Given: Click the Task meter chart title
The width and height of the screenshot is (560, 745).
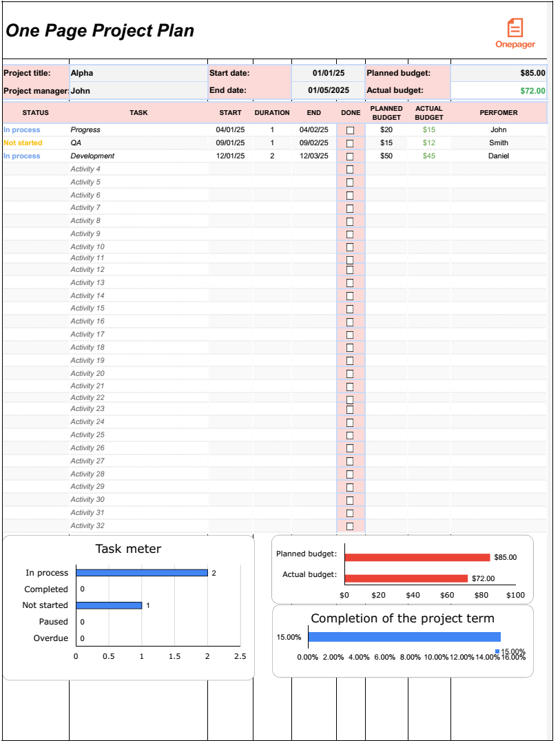Looking at the screenshot, I should click(128, 549).
